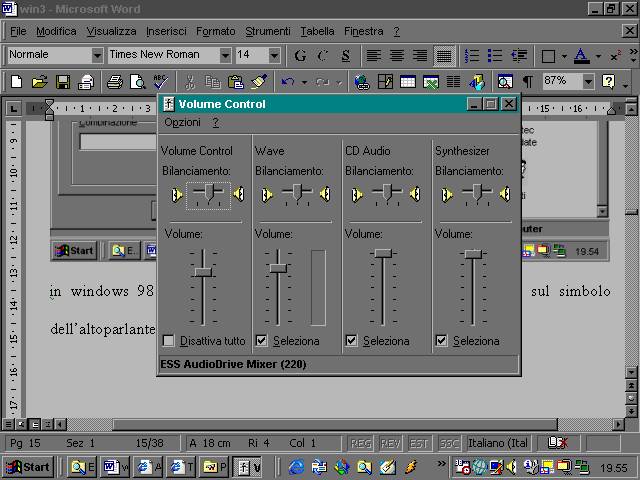Enable numbered list formatting

[x=472, y=56]
